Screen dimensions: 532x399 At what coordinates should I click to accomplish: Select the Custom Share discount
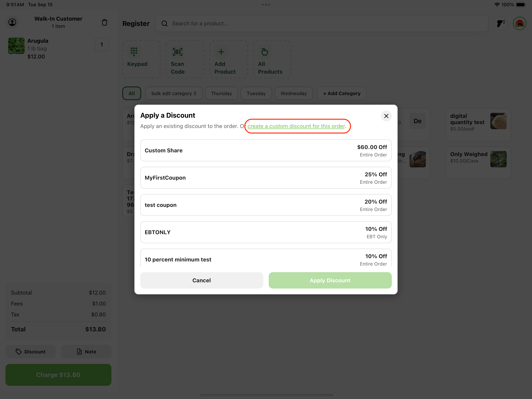pyautogui.click(x=266, y=150)
